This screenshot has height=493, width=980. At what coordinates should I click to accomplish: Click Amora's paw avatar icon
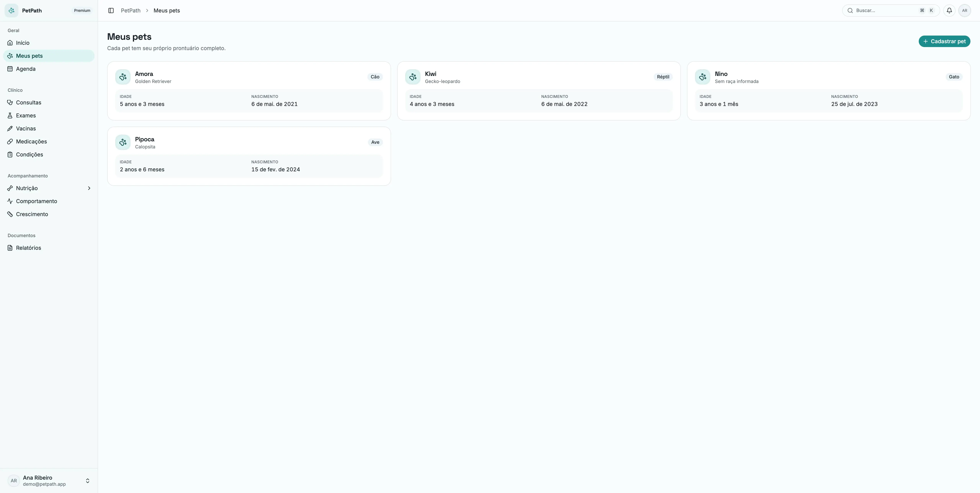tap(123, 77)
